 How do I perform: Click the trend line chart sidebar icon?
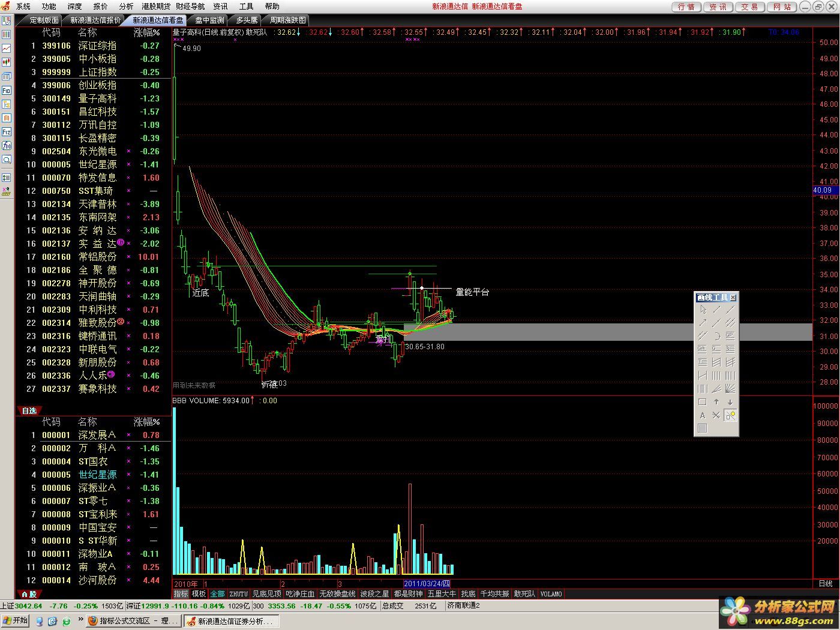click(6, 48)
